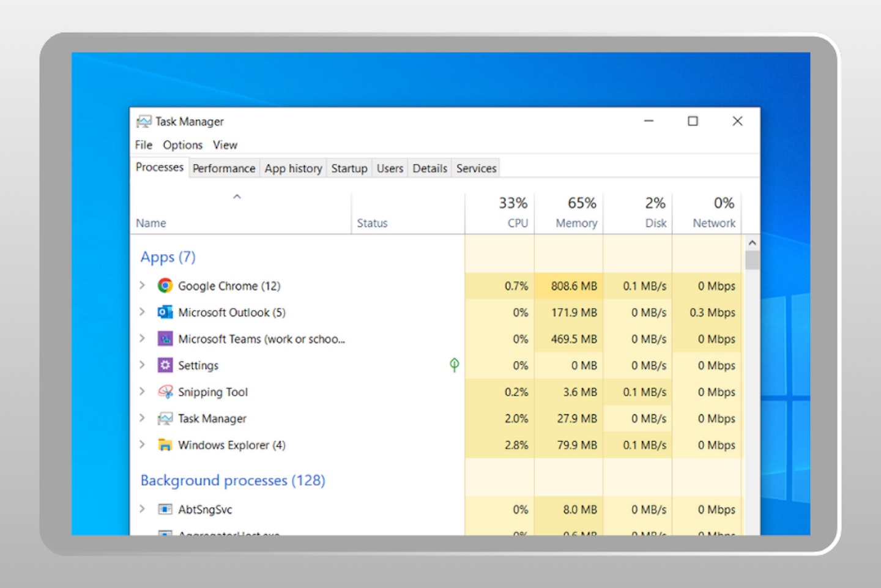The image size is (881, 588).
Task: Sort by the Status column header
Action: pos(408,213)
